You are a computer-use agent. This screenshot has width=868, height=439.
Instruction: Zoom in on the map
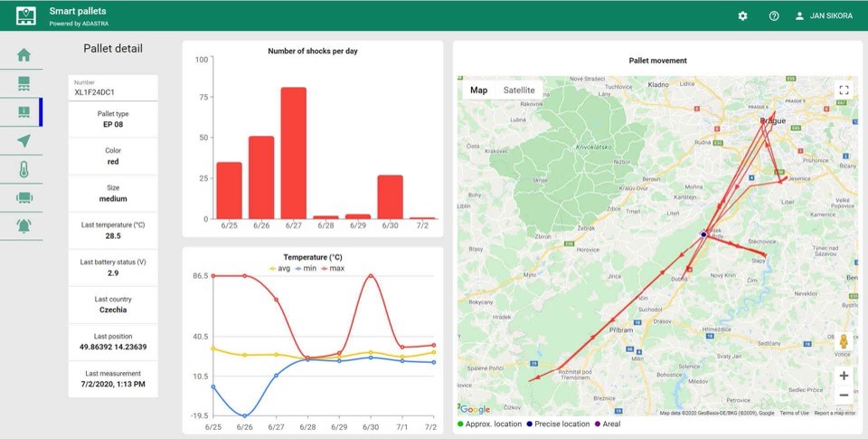click(844, 376)
